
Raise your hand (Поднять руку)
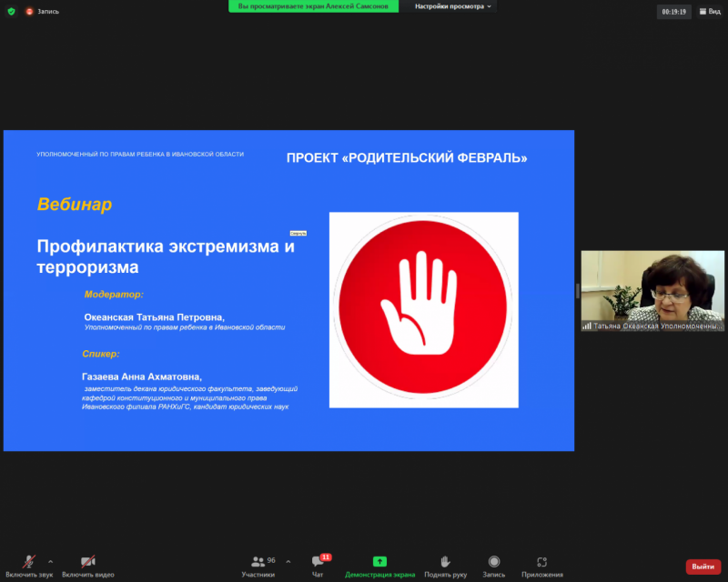pos(445,565)
